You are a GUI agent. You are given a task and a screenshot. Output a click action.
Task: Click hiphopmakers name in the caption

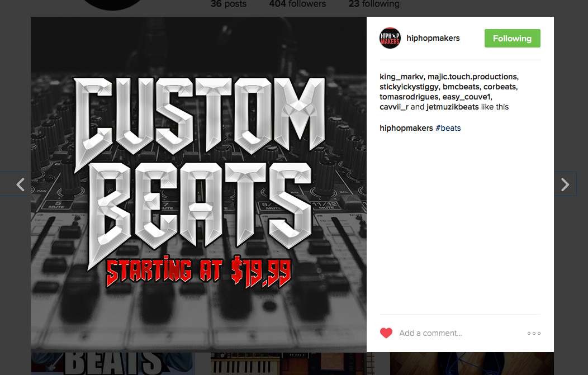click(x=406, y=128)
